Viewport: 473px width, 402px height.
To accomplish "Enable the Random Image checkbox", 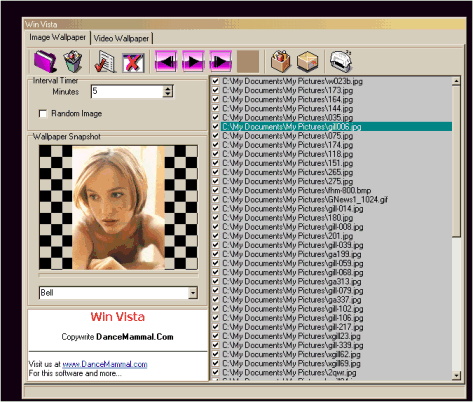I will coord(43,114).
